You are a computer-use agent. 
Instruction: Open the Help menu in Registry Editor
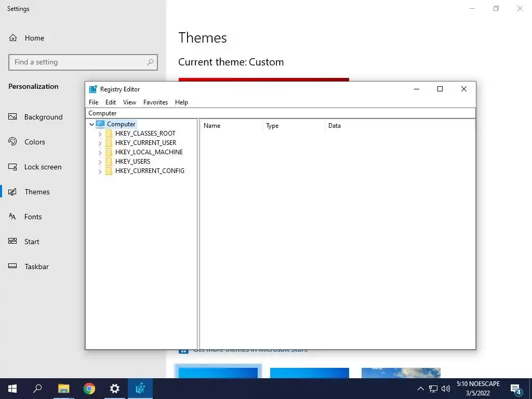(x=181, y=102)
